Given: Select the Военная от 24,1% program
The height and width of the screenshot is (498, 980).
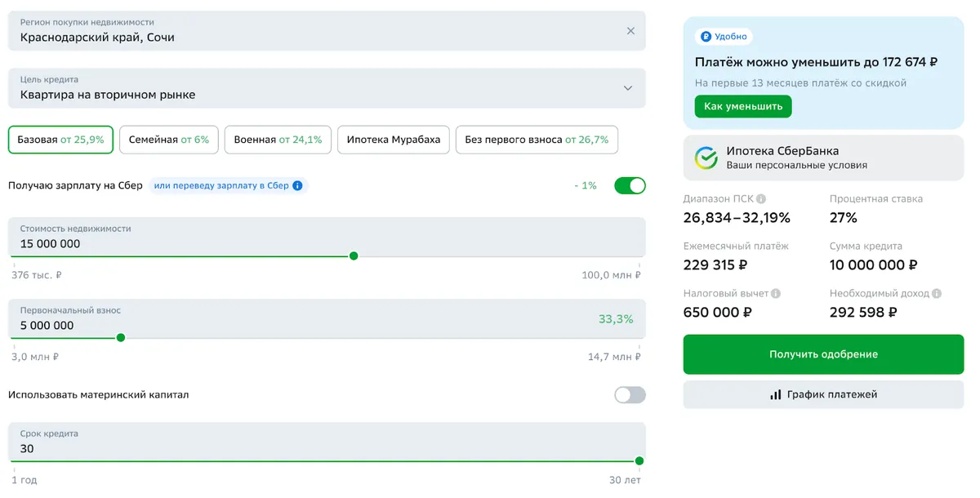Looking at the screenshot, I should (x=278, y=140).
